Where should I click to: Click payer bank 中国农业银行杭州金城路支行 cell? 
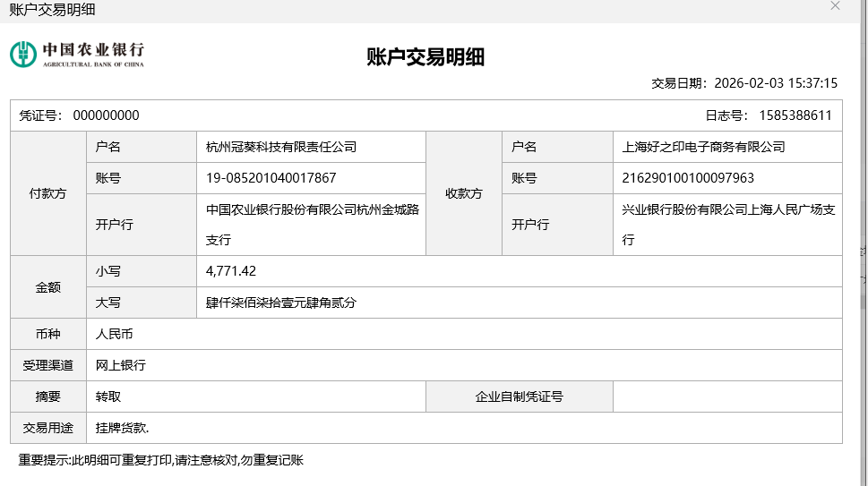(312, 225)
